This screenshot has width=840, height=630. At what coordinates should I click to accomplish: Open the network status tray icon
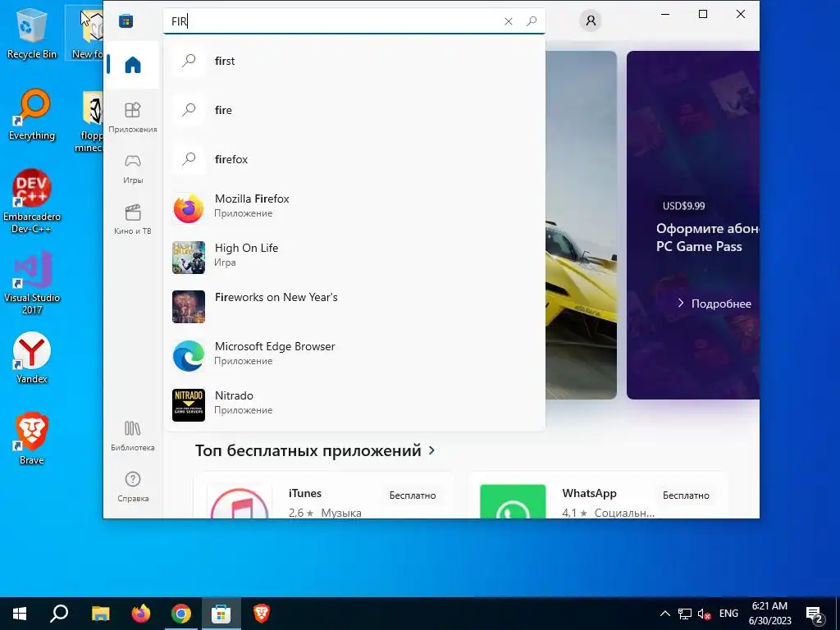click(685, 614)
